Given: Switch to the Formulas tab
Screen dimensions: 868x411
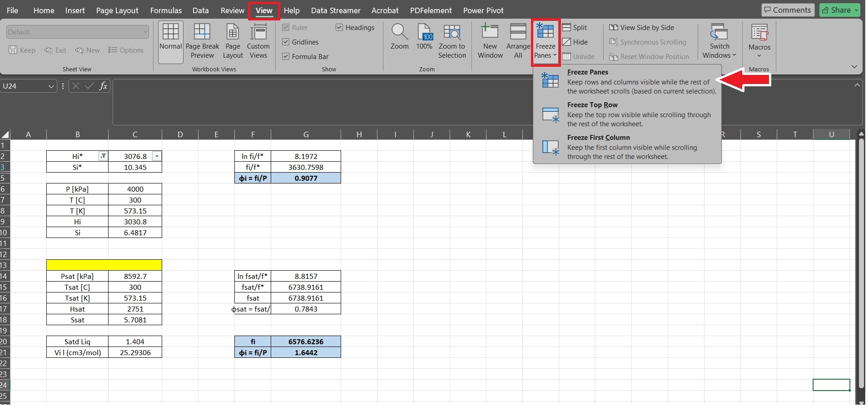Looking at the screenshot, I should [x=166, y=10].
